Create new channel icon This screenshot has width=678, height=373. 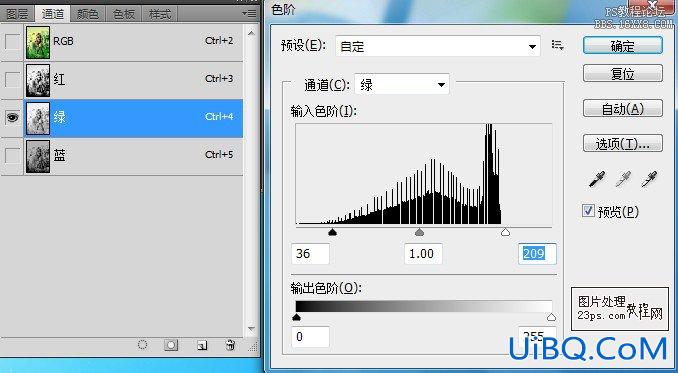point(201,345)
